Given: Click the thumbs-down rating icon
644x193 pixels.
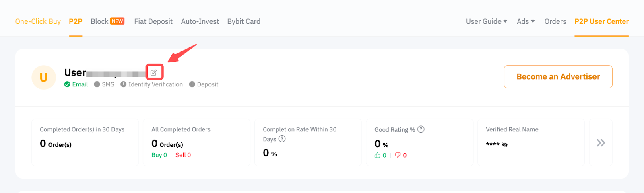Looking at the screenshot, I should [398, 155].
